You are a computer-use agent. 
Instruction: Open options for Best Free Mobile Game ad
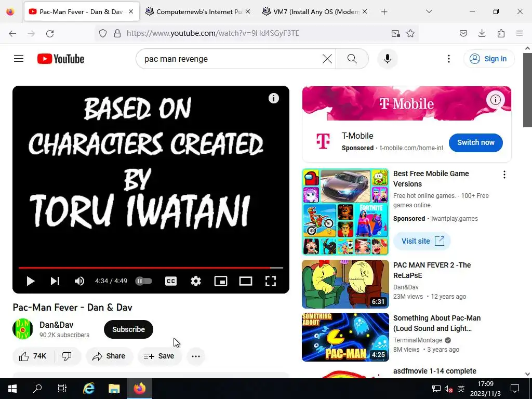(504, 175)
